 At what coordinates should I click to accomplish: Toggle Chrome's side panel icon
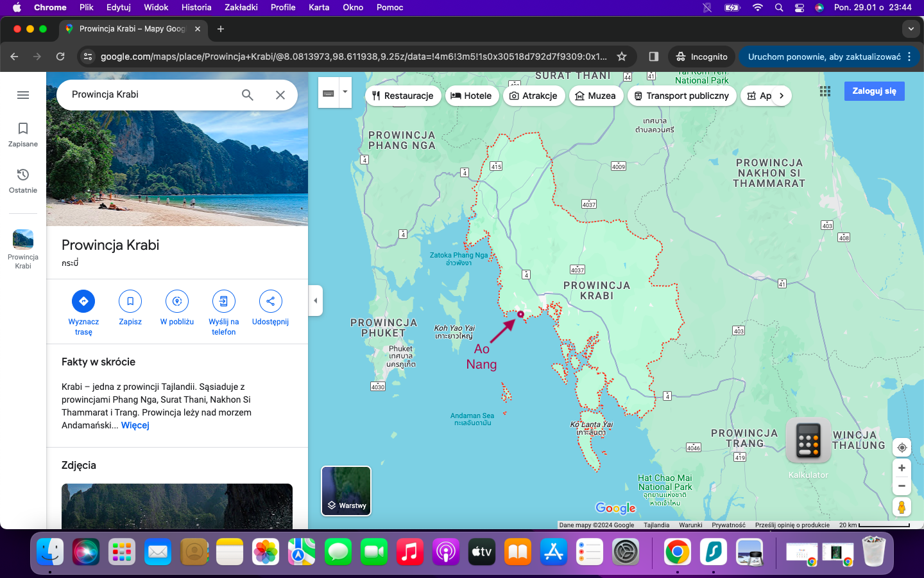653,57
